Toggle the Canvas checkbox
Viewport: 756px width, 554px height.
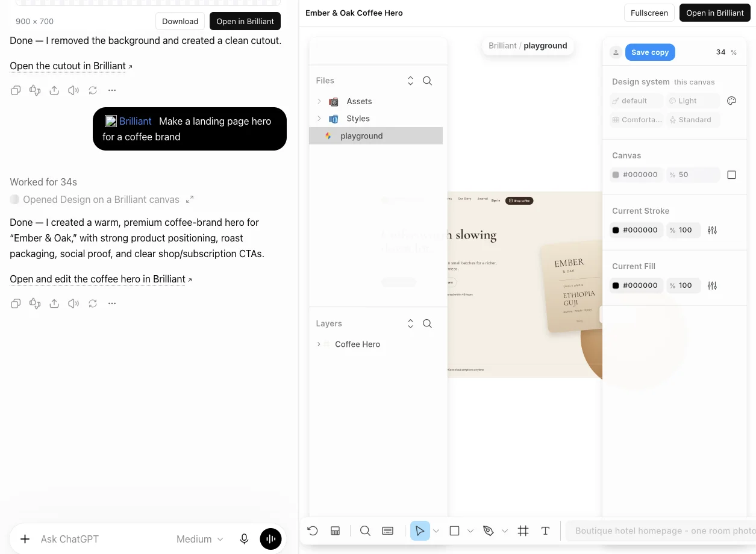click(732, 175)
